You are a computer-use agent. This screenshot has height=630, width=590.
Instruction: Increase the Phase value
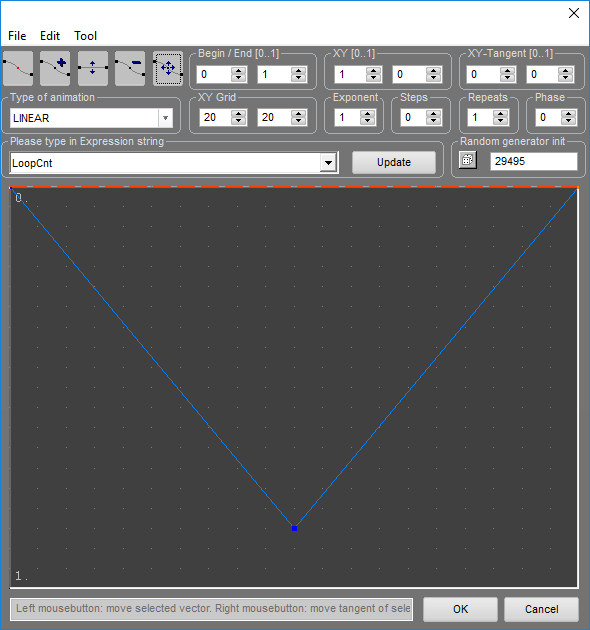(568, 113)
